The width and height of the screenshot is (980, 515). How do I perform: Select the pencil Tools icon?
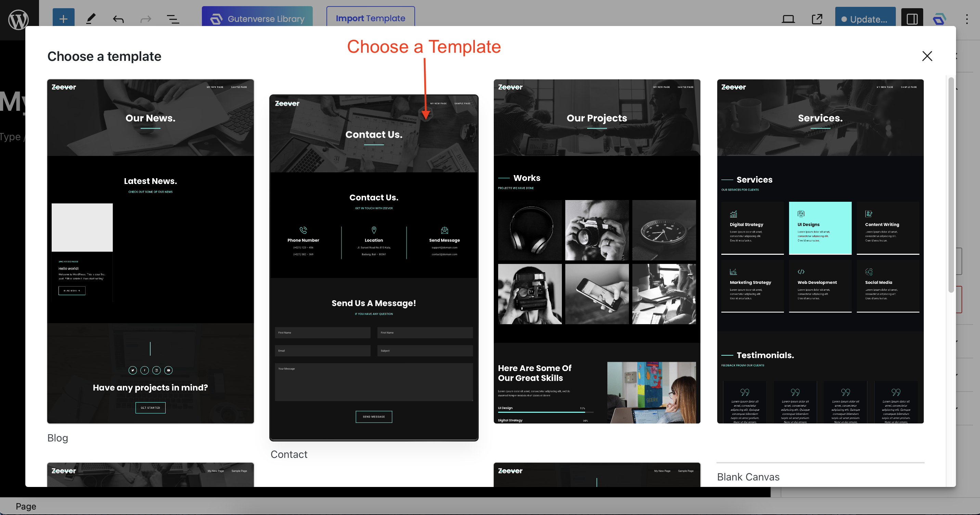[x=91, y=18]
